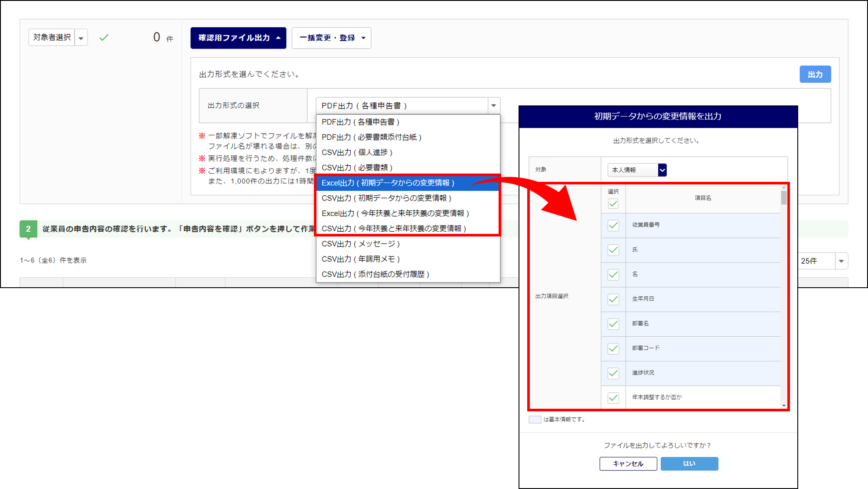
Task: Open the 25件 page size dropdown
Action: click(841, 261)
